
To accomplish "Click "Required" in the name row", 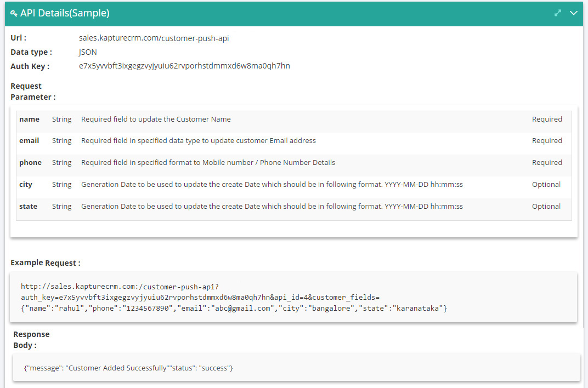I will pyautogui.click(x=547, y=119).
